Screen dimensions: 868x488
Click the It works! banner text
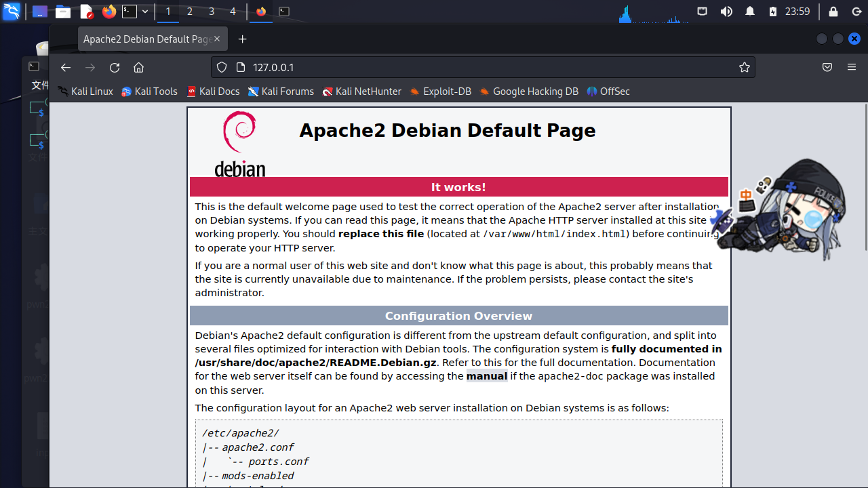[458, 187]
